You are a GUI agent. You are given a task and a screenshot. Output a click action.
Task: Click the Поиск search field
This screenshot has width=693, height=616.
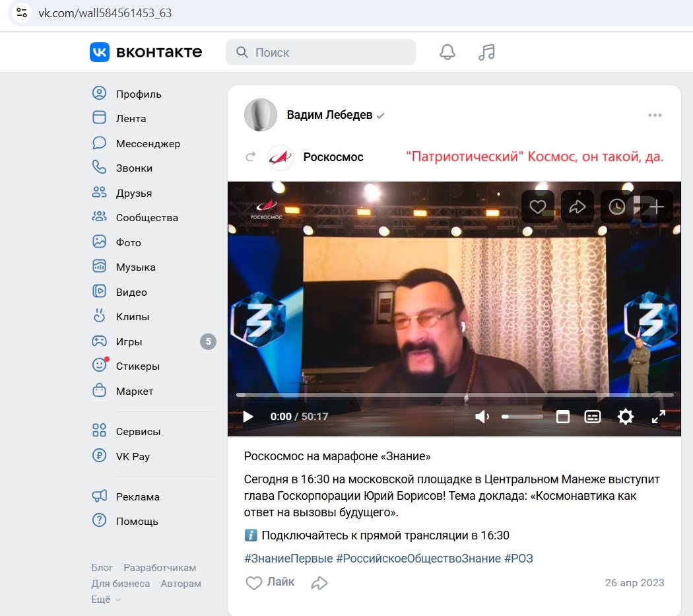[320, 52]
